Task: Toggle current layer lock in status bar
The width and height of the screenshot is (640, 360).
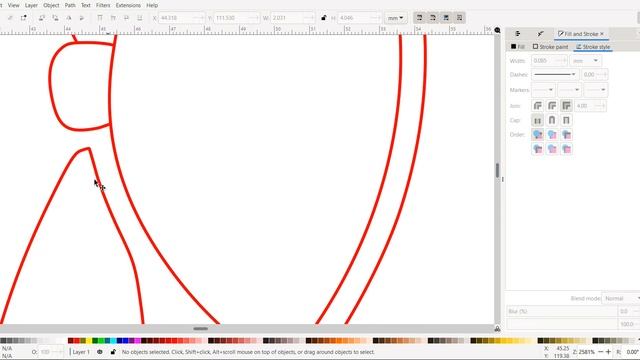Action: 113,352
